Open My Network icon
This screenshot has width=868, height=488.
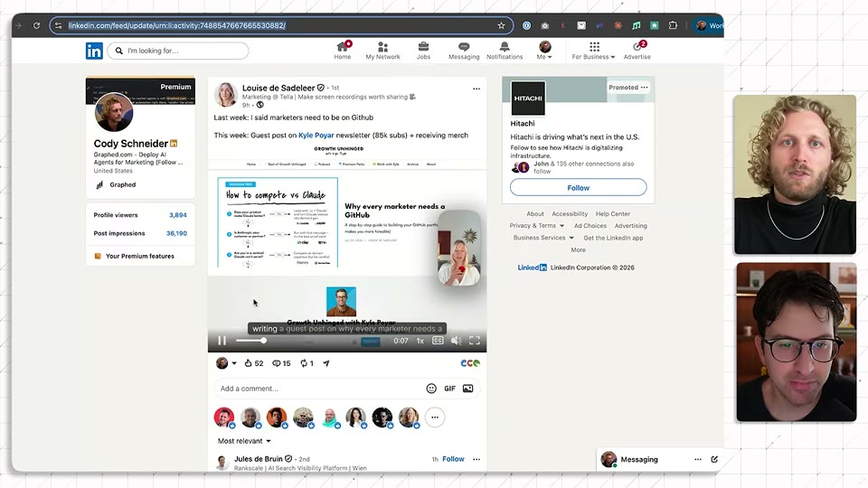(x=382, y=47)
